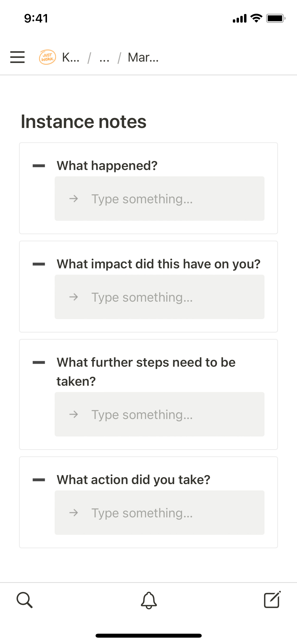
Task: Collapse "What impact did this have on you?"
Action: 39,264
